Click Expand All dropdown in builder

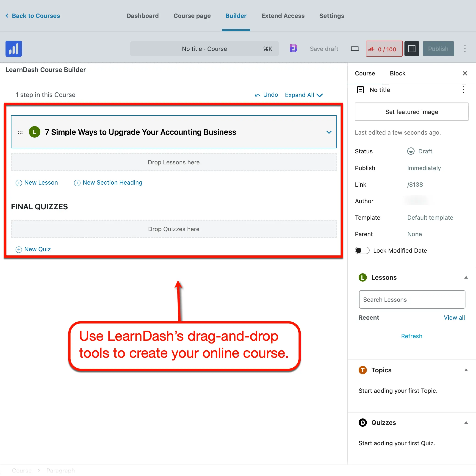coord(304,95)
